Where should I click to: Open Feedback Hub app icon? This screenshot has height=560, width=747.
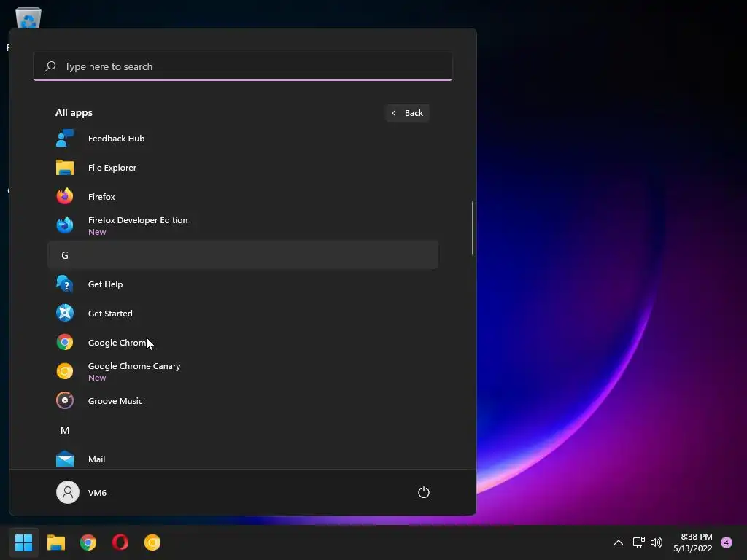click(x=65, y=138)
